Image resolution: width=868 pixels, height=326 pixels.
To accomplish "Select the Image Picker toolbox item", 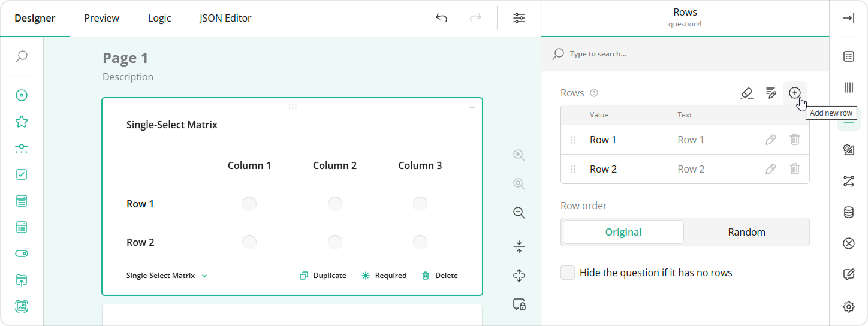I will pos(22,306).
